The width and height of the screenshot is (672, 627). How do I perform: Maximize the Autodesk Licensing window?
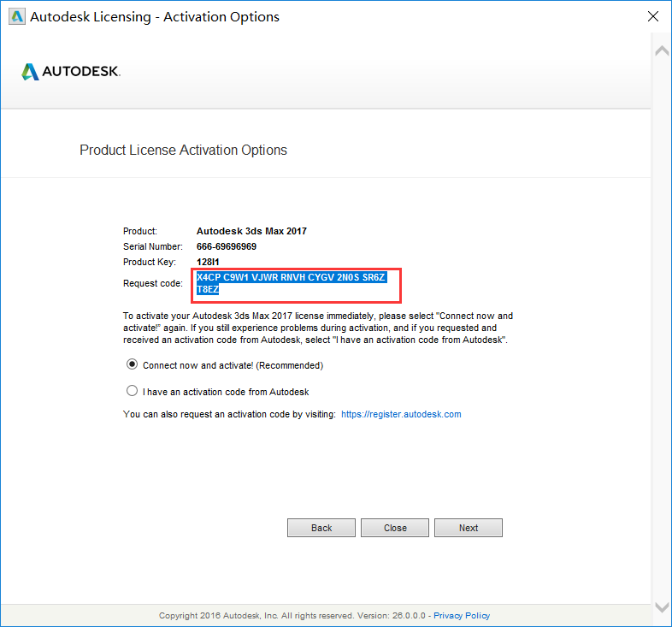(613, 16)
